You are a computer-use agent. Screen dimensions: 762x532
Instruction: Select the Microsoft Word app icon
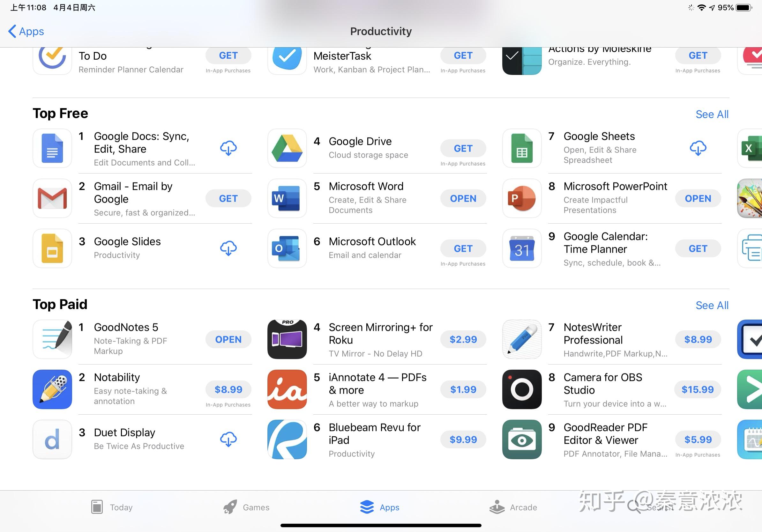tap(287, 198)
